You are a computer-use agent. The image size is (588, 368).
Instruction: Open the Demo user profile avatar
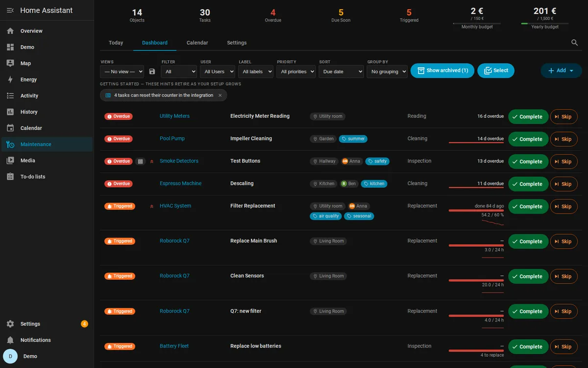pyautogui.click(x=10, y=356)
